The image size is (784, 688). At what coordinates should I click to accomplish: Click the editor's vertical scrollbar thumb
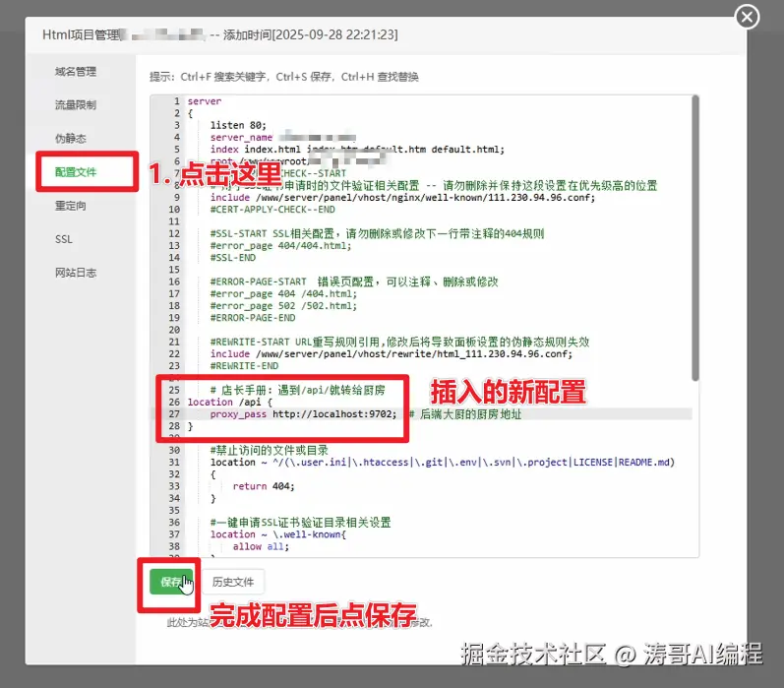click(x=695, y=238)
